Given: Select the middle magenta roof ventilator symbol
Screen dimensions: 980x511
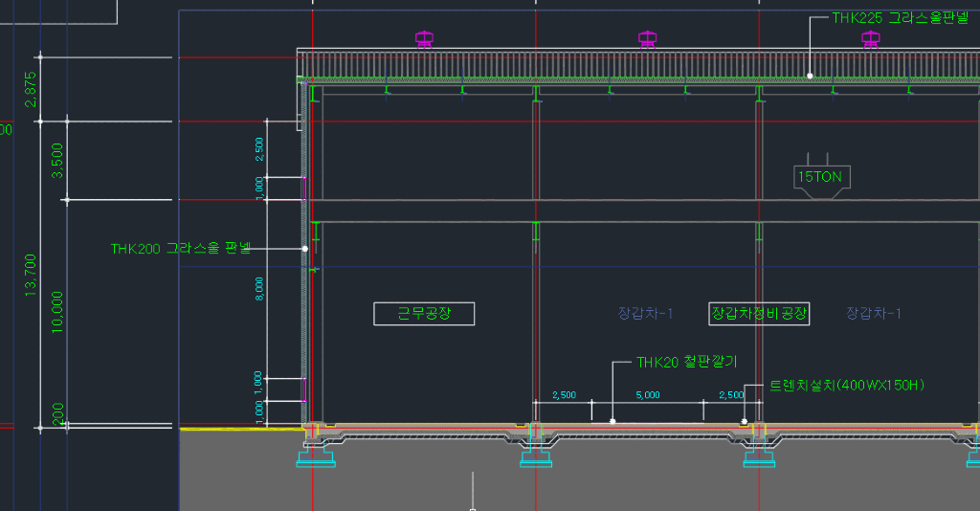Looking at the screenshot, I should coord(648,39).
